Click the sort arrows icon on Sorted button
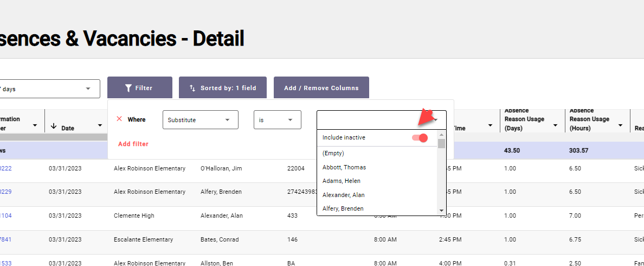 (x=192, y=88)
